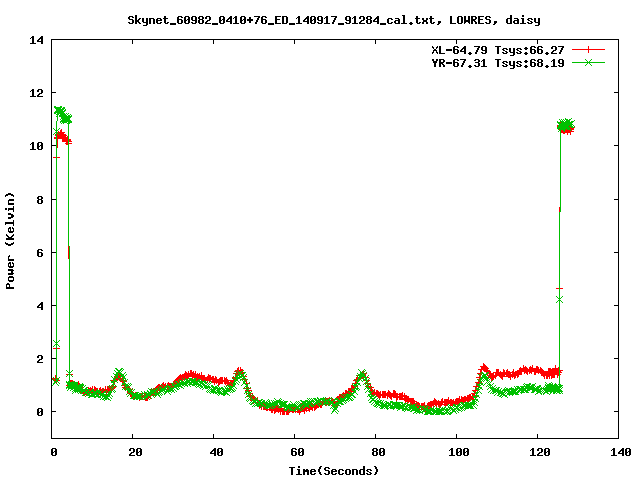Click the green YR legend line sample

(x=590, y=62)
